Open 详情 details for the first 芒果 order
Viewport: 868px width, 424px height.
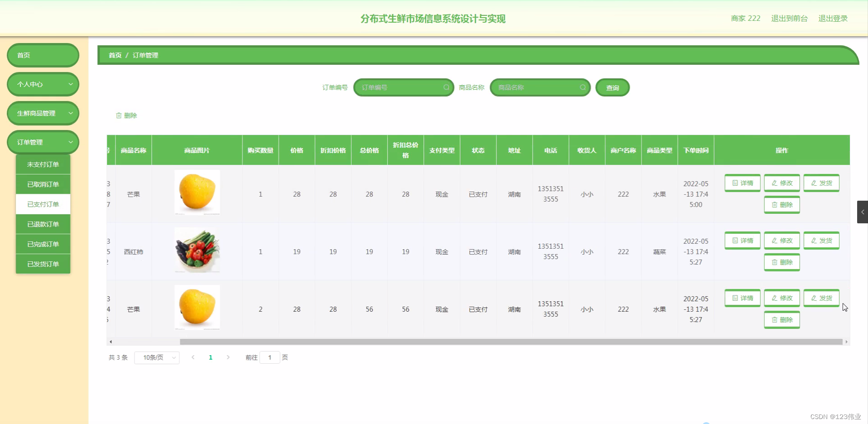(x=742, y=183)
